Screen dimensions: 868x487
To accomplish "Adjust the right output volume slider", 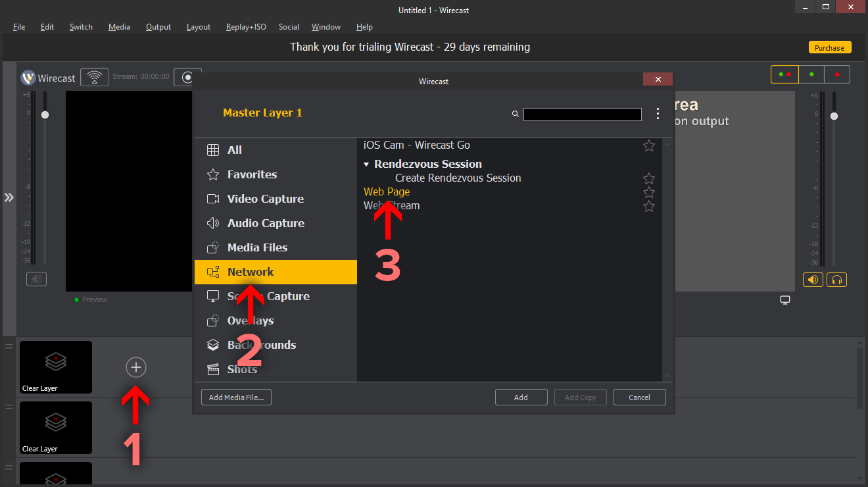I will pos(834,116).
